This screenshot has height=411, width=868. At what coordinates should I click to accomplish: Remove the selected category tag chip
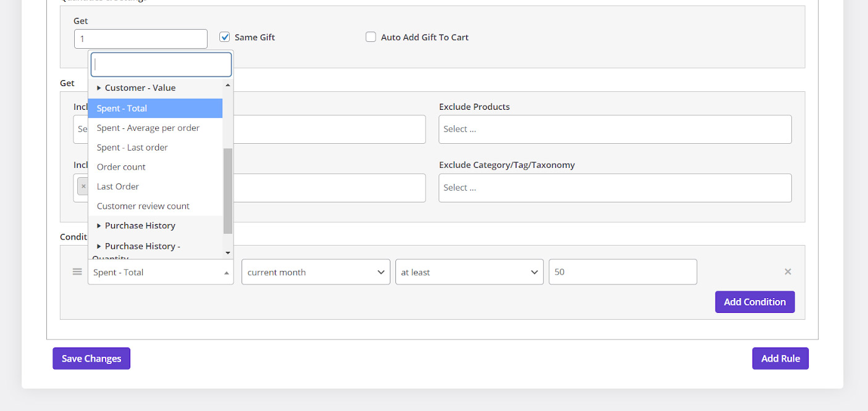[x=83, y=186]
